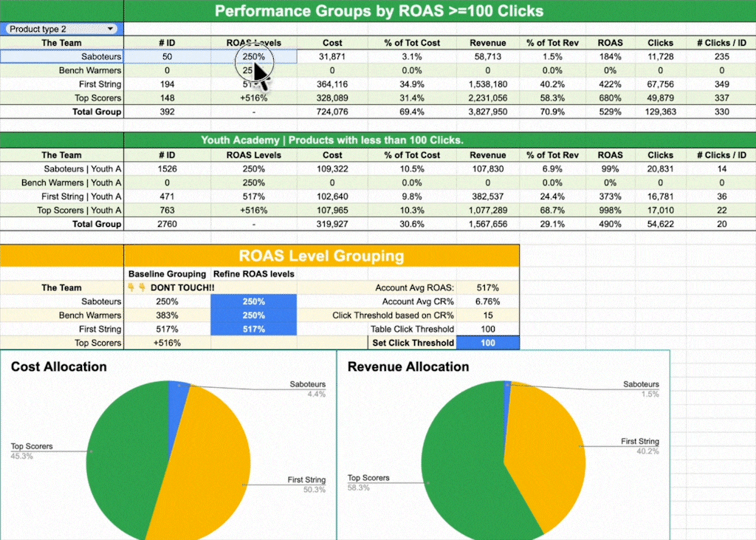
Task: Click the orange ROAS Level Grouping header
Action: tap(321, 256)
